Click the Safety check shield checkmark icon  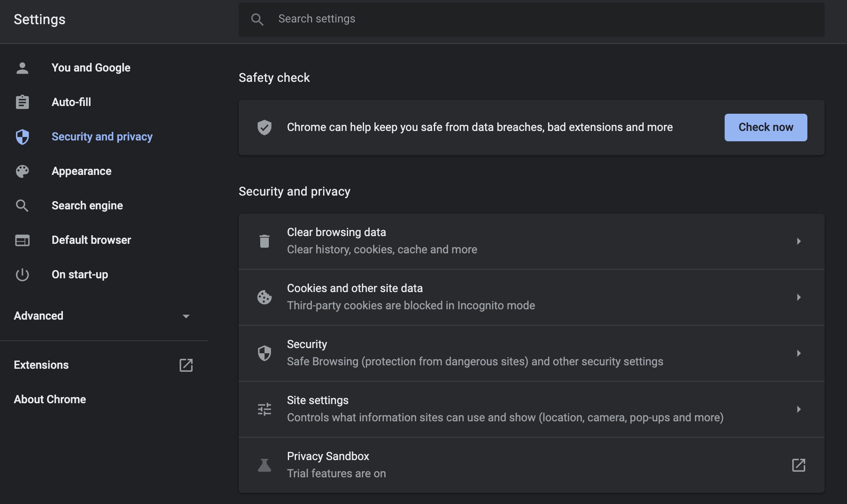click(x=265, y=127)
